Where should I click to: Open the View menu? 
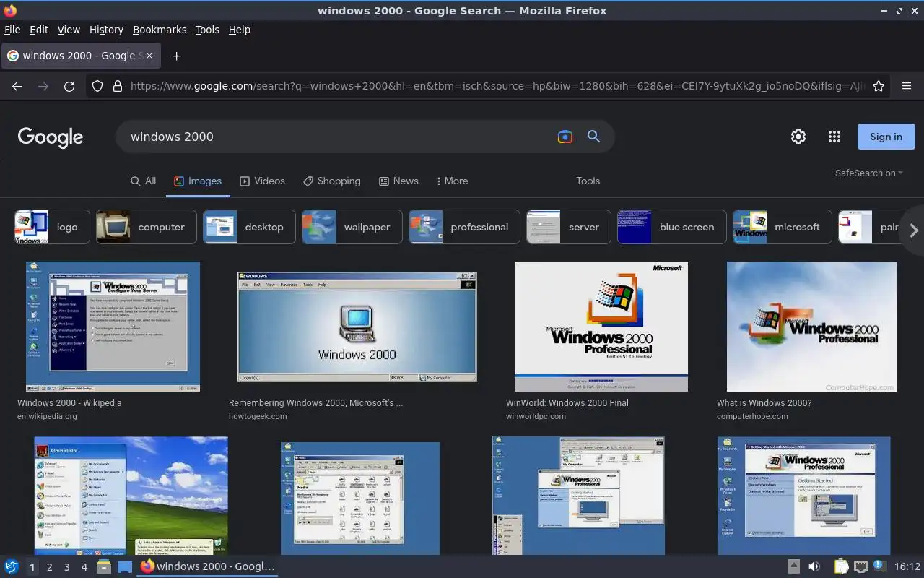[x=69, y=30]
